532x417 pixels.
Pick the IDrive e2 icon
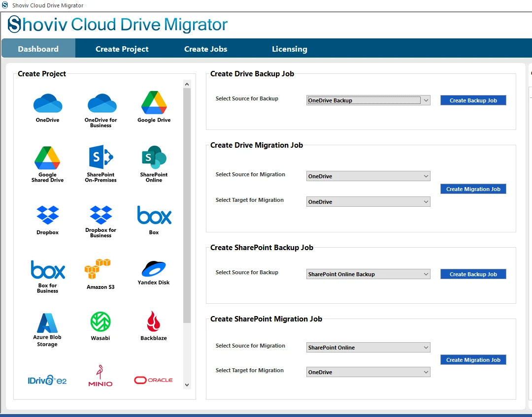click(47, 380)
